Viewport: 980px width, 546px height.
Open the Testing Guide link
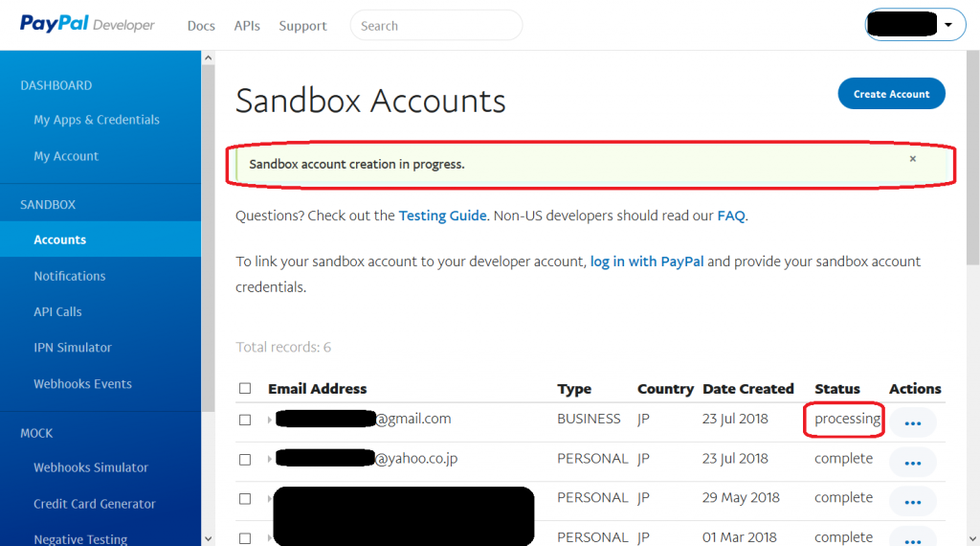pyautogui.click(x=442, y=216)
